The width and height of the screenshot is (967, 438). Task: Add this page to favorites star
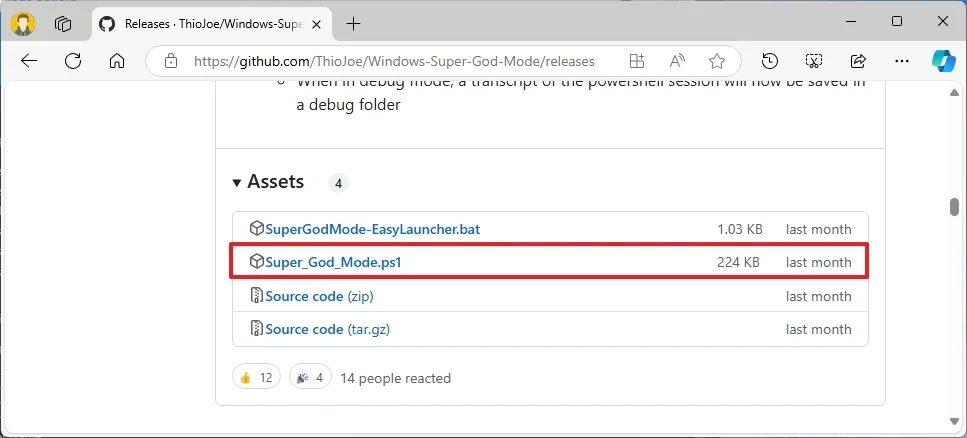tap(717, 60)
